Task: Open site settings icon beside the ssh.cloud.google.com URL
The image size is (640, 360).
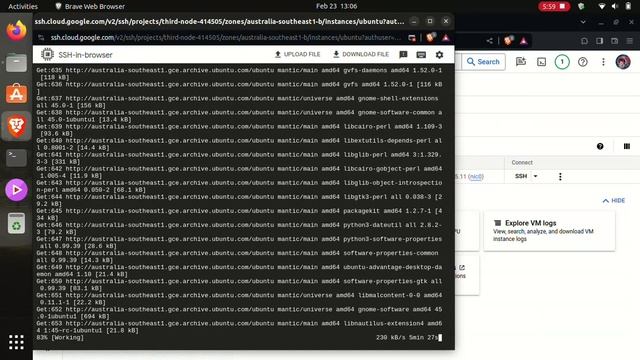Action: point(41,38)
